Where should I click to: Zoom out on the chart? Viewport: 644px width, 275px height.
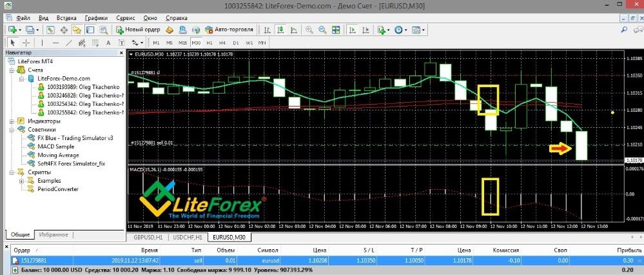point(322,30)
